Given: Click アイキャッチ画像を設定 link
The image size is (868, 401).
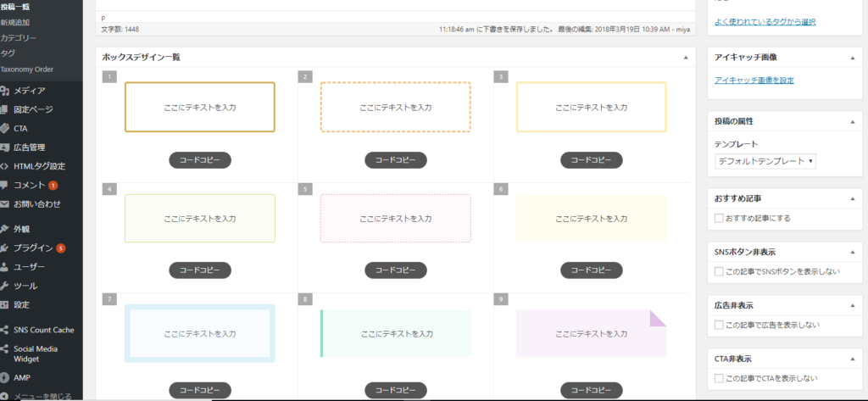Looking at the screenshot, I should (754, 81).
